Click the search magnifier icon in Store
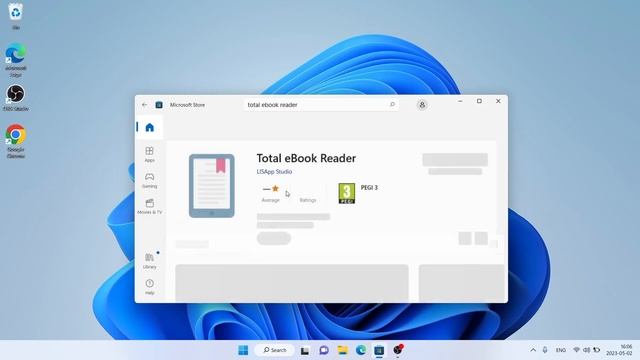 pyautogui.click(x=392, y=104)
